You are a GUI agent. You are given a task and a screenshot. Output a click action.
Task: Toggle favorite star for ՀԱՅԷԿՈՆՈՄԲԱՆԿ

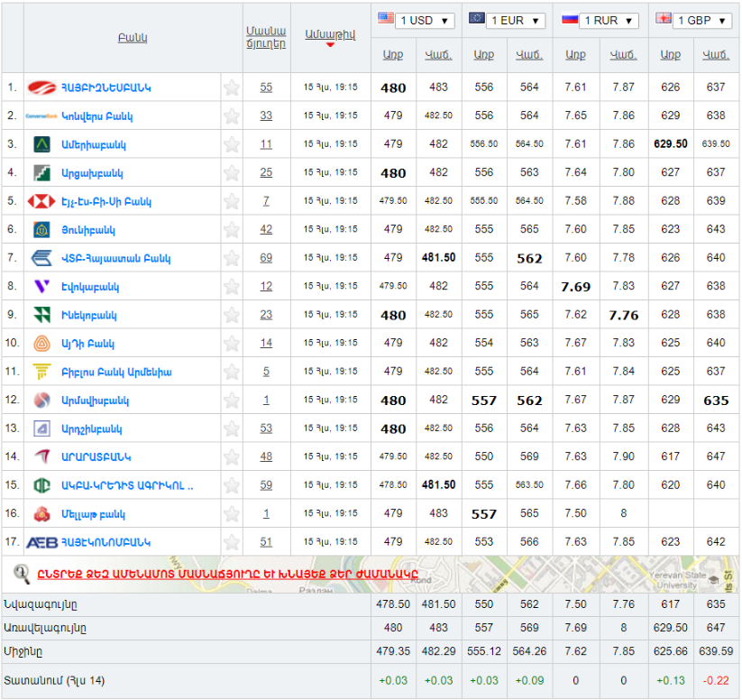pos(232,542)
